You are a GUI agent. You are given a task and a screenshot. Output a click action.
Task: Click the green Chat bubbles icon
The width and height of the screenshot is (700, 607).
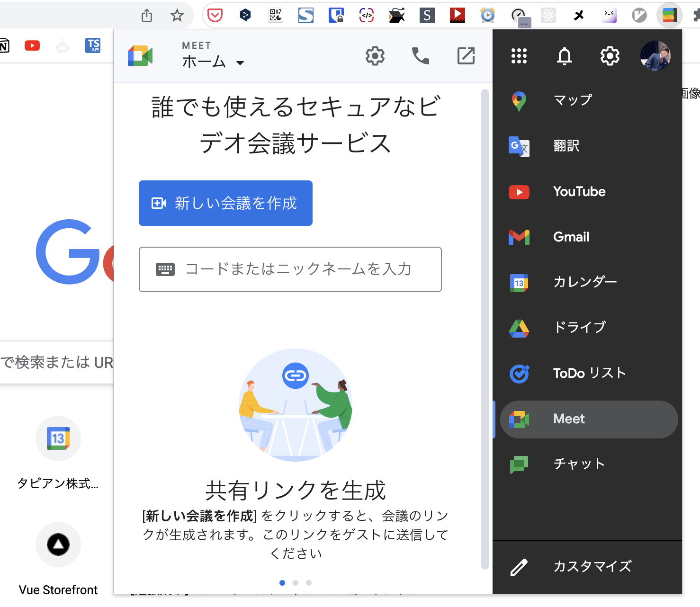[x=519, y=464]
